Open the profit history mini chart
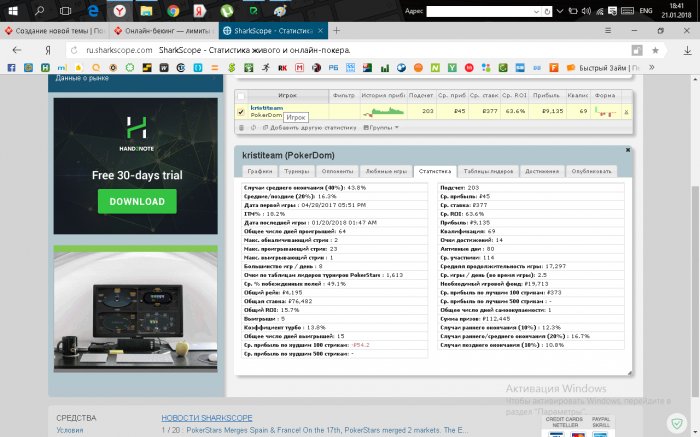700x437 pixels. pyautogui.click(x=383, y=112)
